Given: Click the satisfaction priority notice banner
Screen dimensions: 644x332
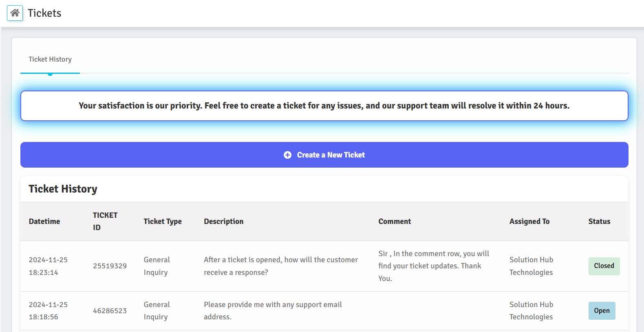Looking at the screenshot, I should 324,106.
